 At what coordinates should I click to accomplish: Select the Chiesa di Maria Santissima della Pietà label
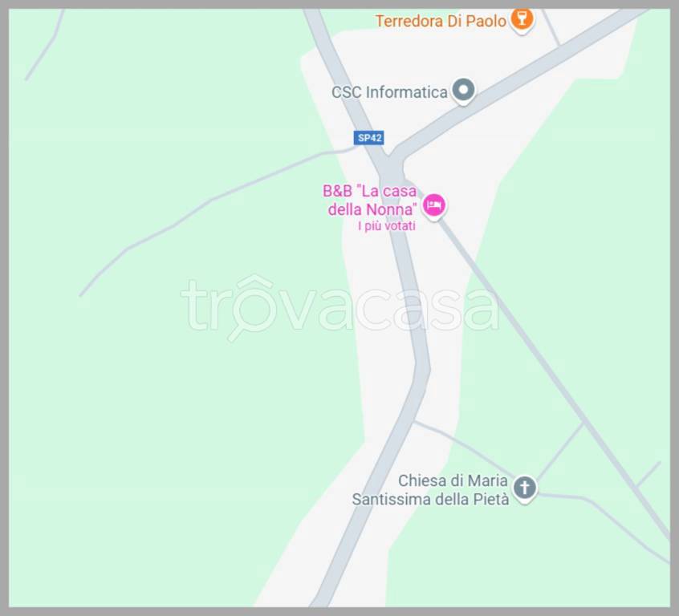click(430, 490)
